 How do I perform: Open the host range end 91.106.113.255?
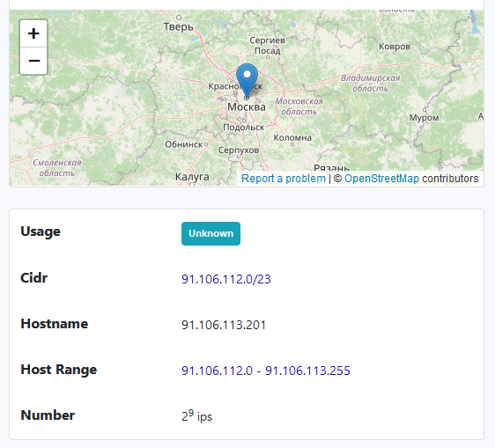307,371
